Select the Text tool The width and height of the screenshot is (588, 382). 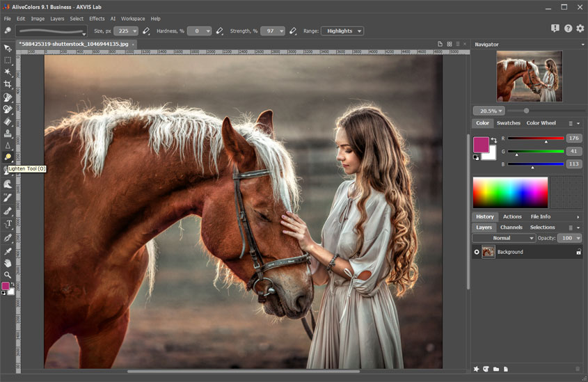pyautogui.click(x=8, y=224)
